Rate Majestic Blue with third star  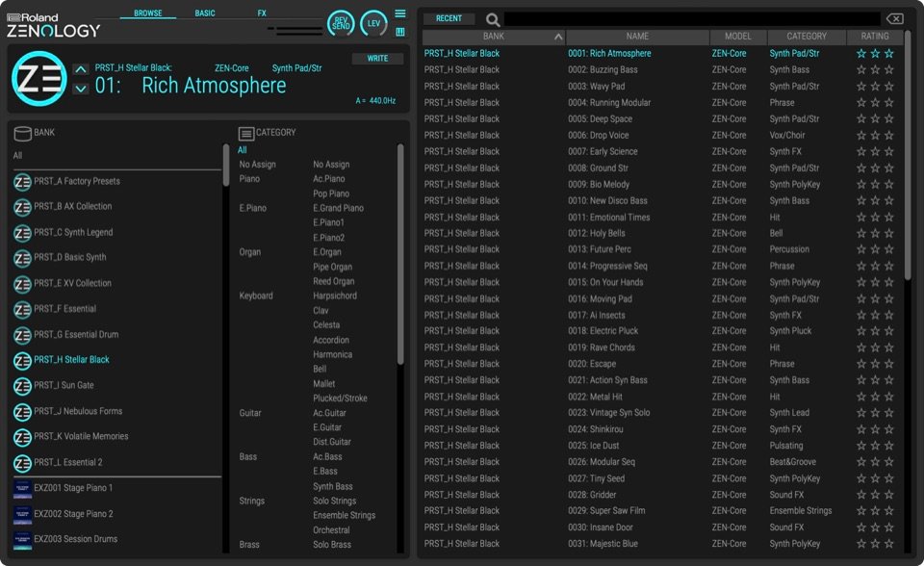pyautogui.click(x=889, y=544)
